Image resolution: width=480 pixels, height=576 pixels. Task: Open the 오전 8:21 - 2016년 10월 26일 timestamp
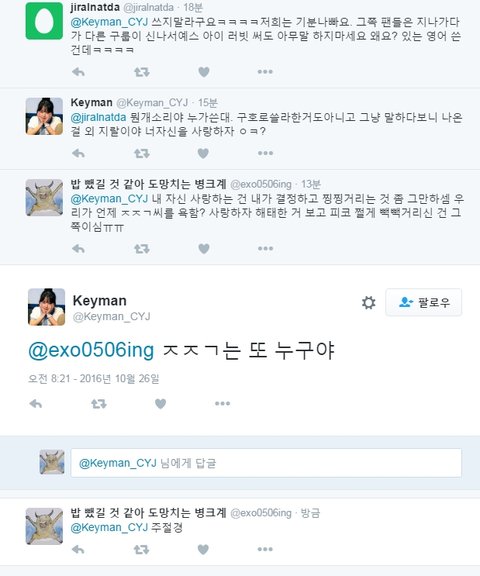pyautogui.click(x=94, y=379)
